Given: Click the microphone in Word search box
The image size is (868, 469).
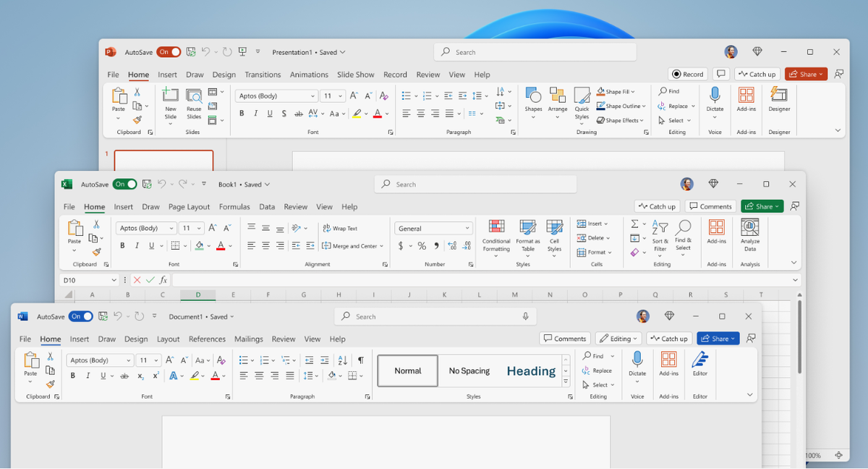Looking at the screenshot, I should 526,316.
